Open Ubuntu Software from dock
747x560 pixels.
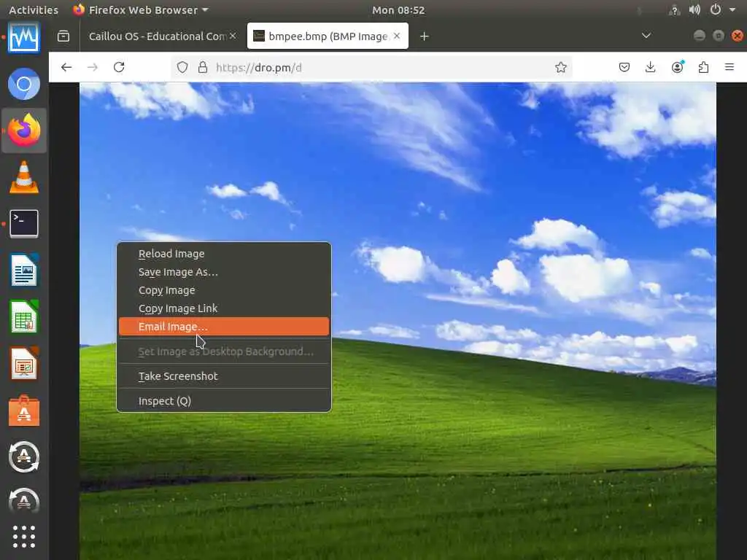click(24, 410)
